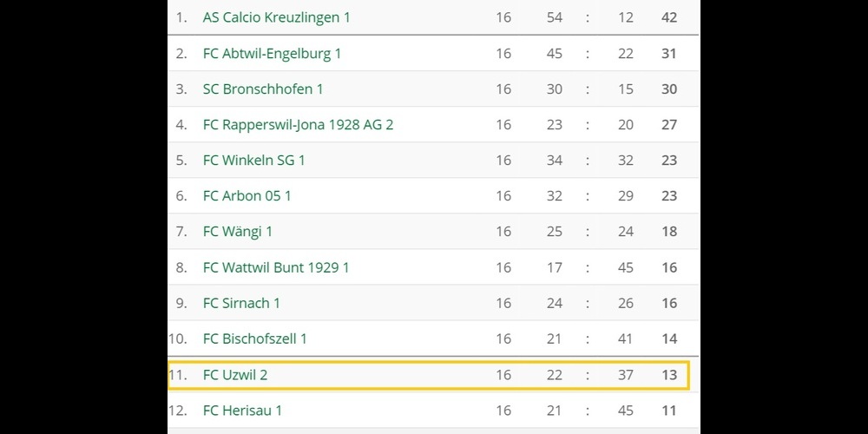The width and height of the screenshot is (868, 434).
Task: Select FC Herisau 1 team name
Action: tap(242, 411)
